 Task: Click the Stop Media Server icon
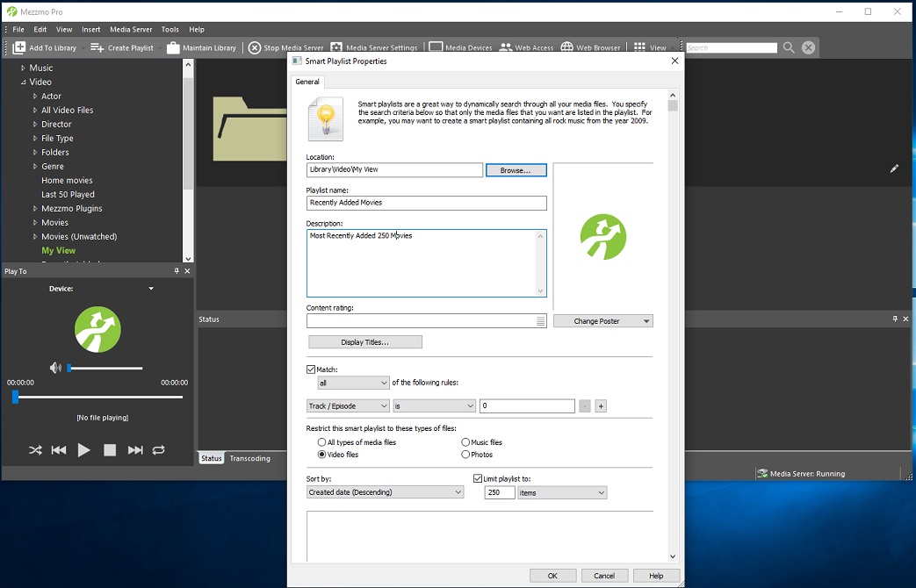point(255,48)
